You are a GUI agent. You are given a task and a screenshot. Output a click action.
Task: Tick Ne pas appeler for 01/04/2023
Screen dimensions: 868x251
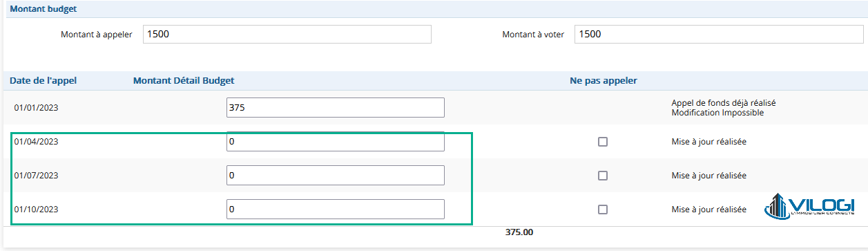click(603, 142)
